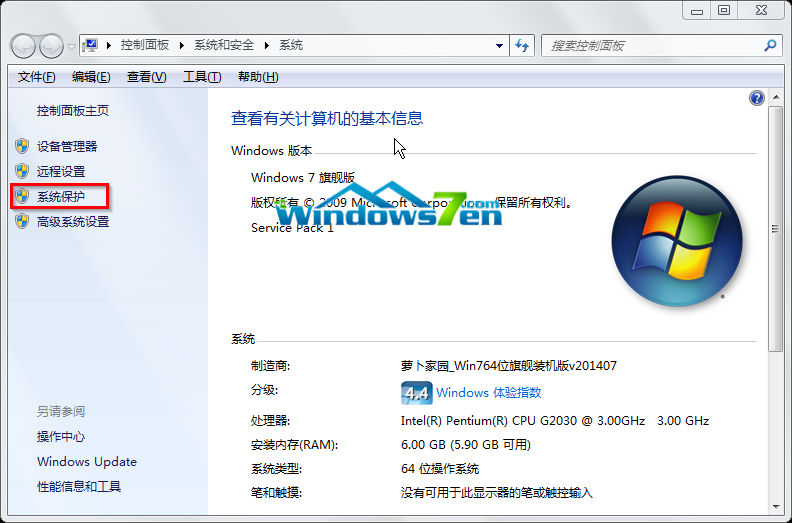Screen dimensions: 792x523
Task: Click the vertical scrollbar thumb
Action: pos(776,228)
